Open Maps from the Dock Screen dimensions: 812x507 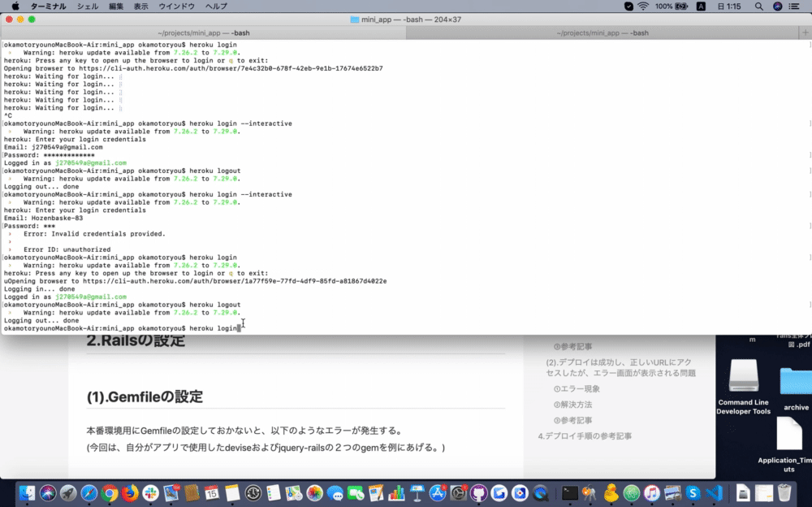294,492
